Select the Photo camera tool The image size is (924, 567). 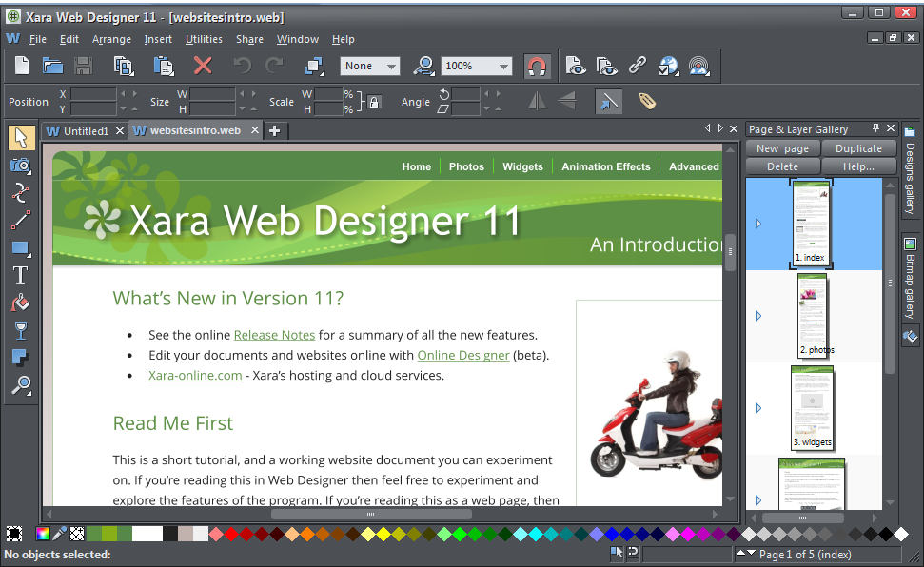coord(21,166)
